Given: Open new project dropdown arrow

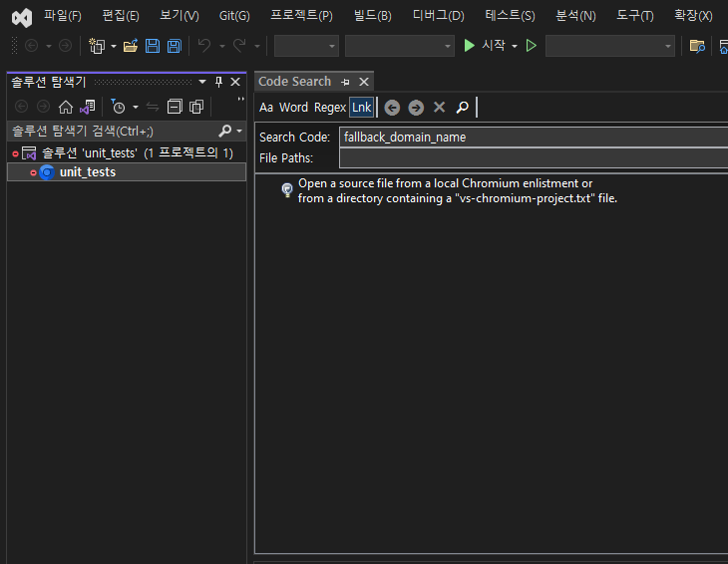Looking at the screenshot, I should point(114,46).
